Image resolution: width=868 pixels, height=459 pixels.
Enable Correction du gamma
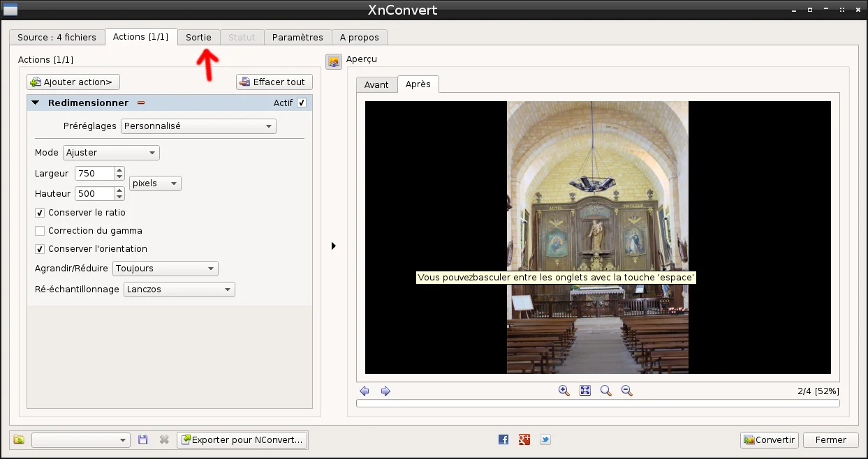click(x=40, y=230)
